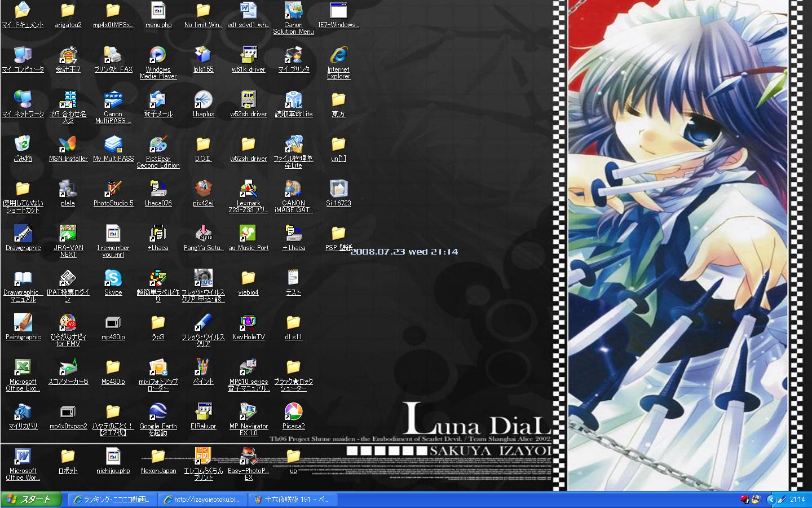Image resolution: width=812 pixels, height=508 pixels.
Task: Select the 会計王7 desktop icon
Action: [68, 55]
